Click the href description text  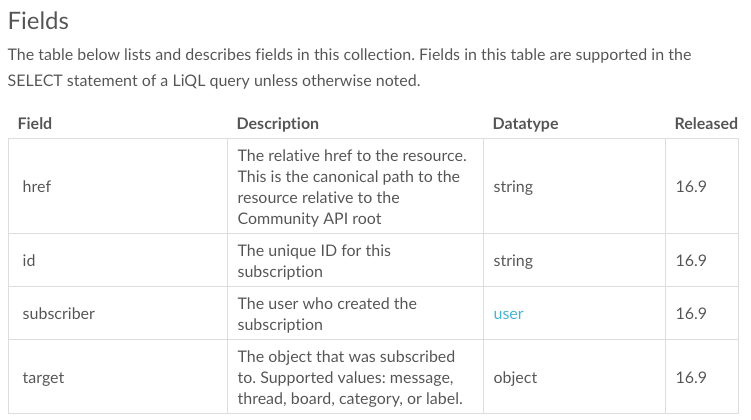(352, 187)
